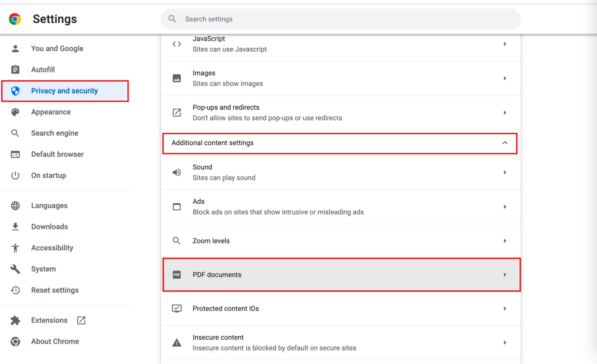Open Downloads settings section

coord(50,226)
